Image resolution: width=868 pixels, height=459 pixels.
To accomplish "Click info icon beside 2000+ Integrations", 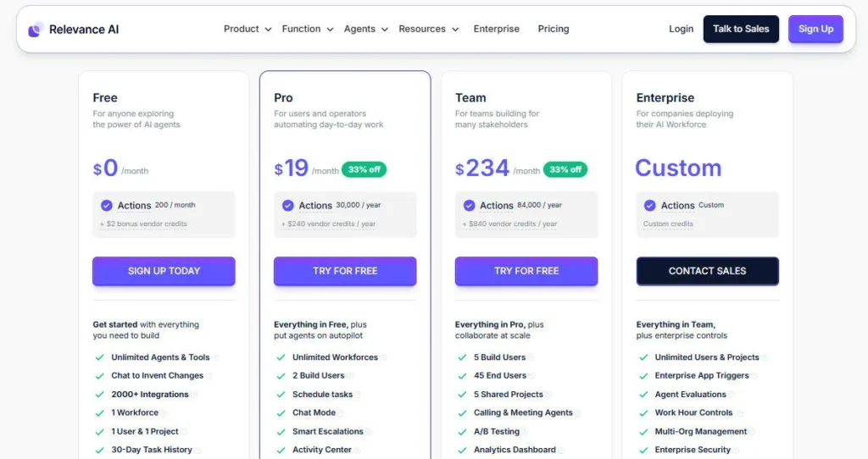I will (195, 395).
